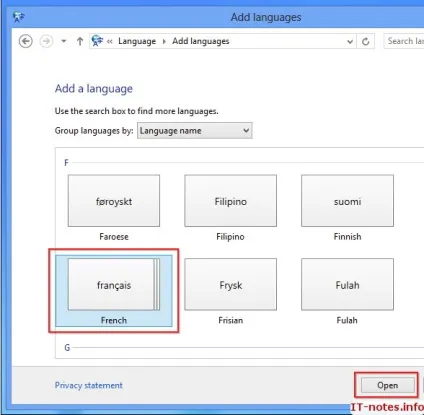
Task: Click the Finnish label text
Action: coord(347,237)
